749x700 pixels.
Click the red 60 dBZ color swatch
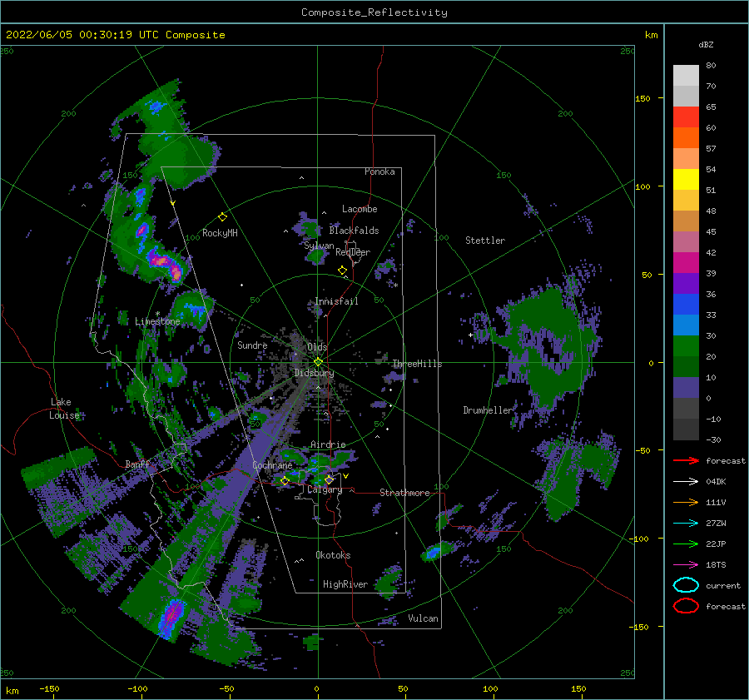pos(686,117)
